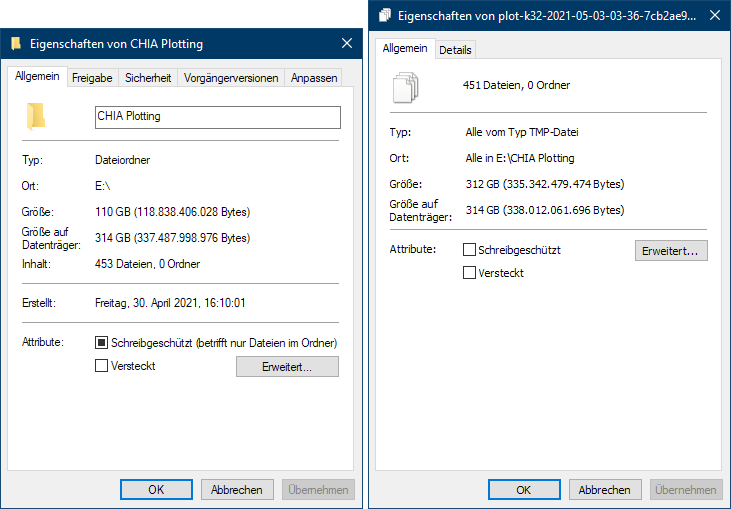This screenshot has height=509, width=731.
Task: Click the Dateiordner type value
Action: (x=123, y=160)
